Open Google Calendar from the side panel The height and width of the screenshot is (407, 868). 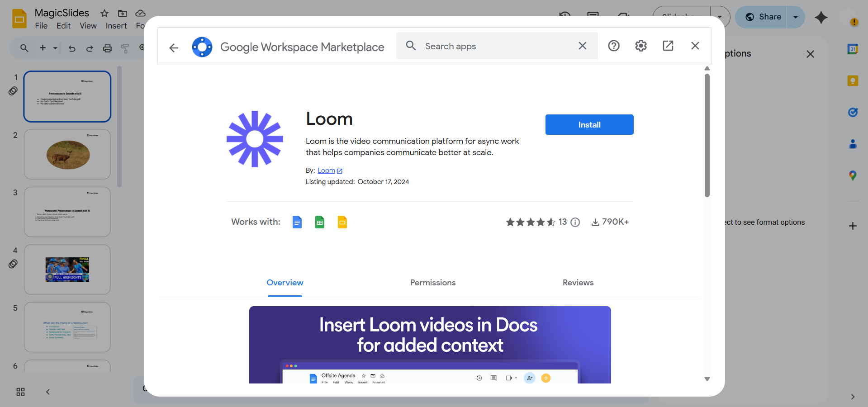tap(853, 49)
